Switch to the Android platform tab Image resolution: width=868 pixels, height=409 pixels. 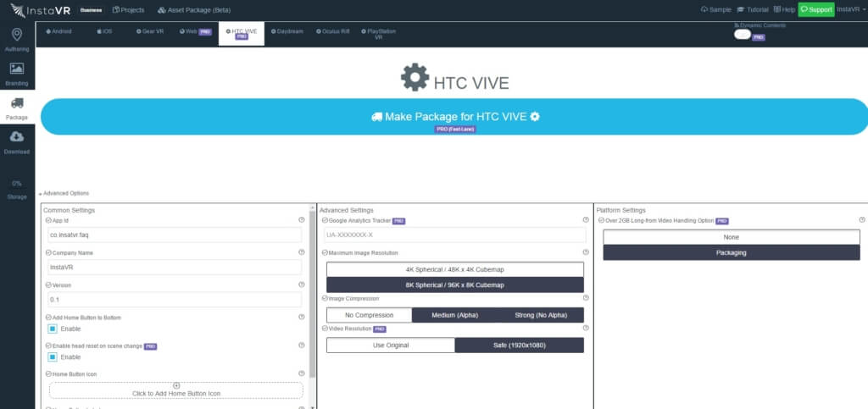coord(59,31)
